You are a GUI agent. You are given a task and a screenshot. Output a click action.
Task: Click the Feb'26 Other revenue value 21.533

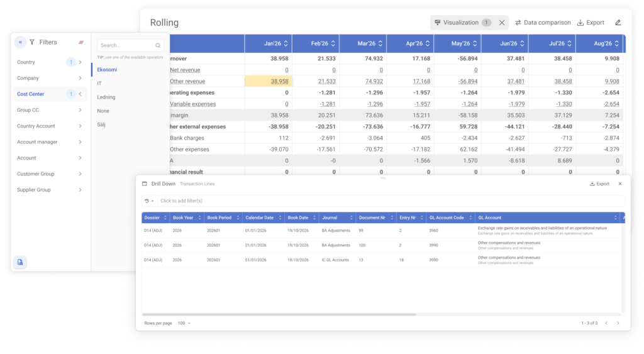(326, 81)
